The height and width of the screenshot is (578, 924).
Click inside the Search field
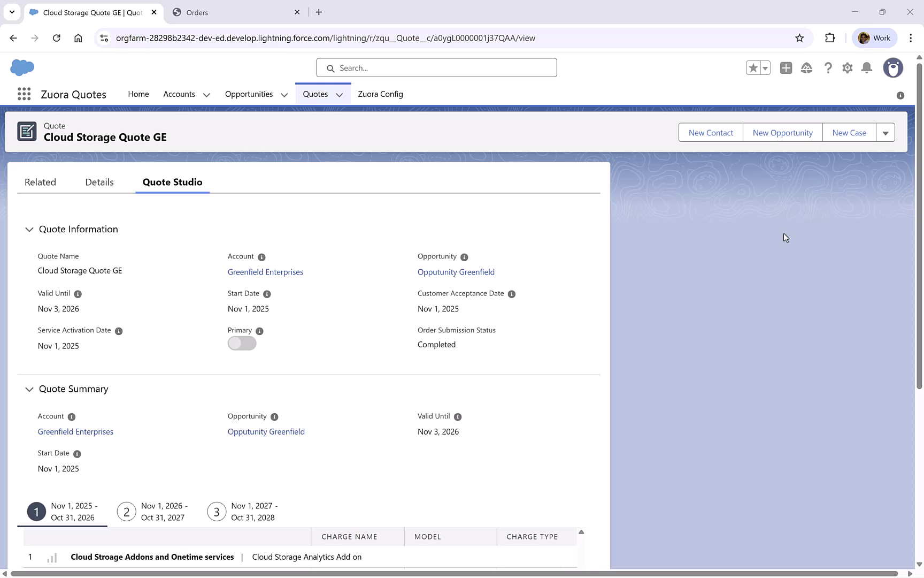click(436, 68)
